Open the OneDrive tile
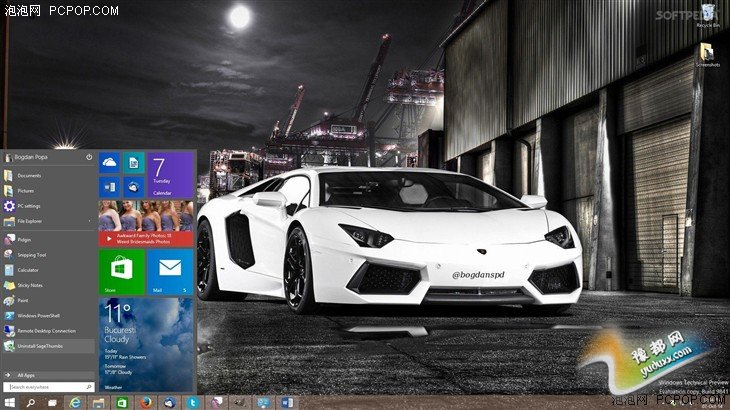730x410 pixels. 109,162
